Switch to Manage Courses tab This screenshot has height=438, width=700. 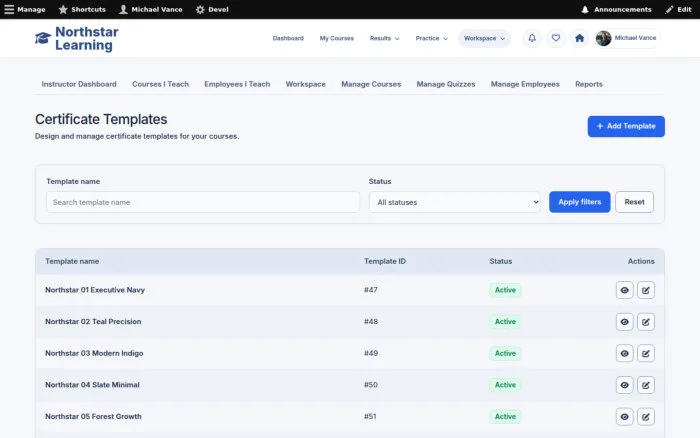[x=371, y=84]
